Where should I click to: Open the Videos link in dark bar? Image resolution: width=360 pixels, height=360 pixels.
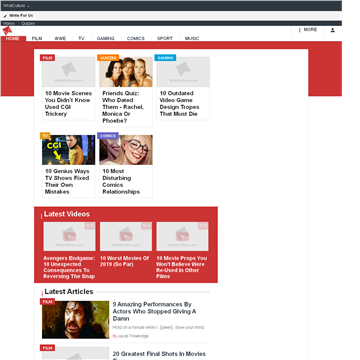coord(9,23)
